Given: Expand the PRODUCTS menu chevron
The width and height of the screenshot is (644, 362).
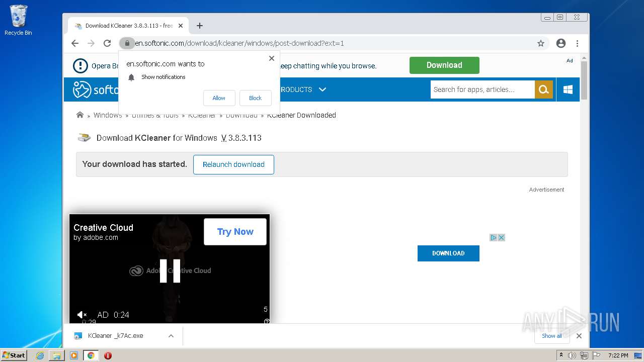Looking at the screenshot, I should pos(323,89).
